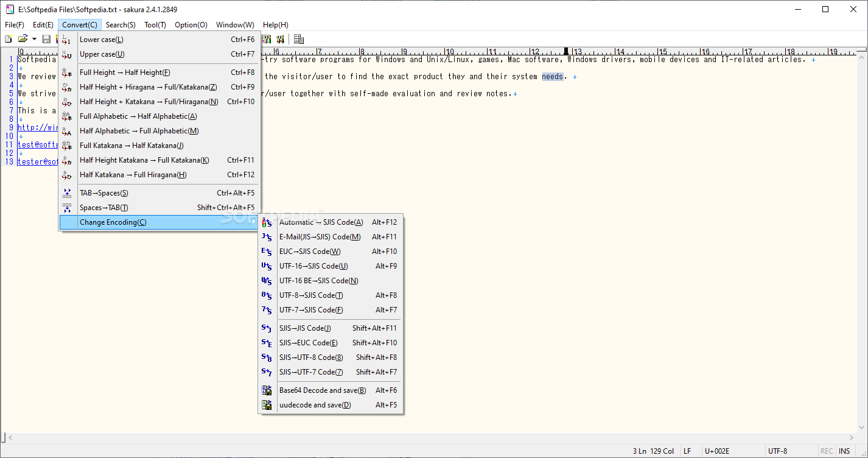Click the Spaces→TAB menu icon
Viewport: 868px width, 458px height.
[67, 208]
